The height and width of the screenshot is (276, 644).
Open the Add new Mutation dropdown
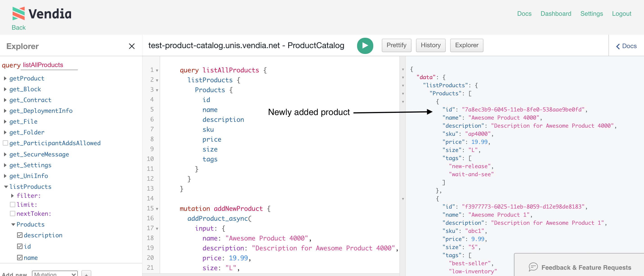(x=55, y=274)
